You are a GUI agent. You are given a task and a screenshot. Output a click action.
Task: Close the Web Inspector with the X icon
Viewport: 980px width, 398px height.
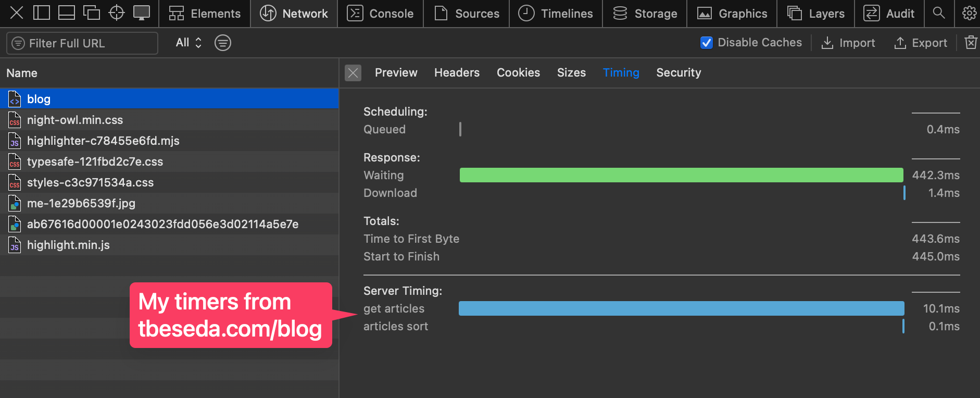17,13
